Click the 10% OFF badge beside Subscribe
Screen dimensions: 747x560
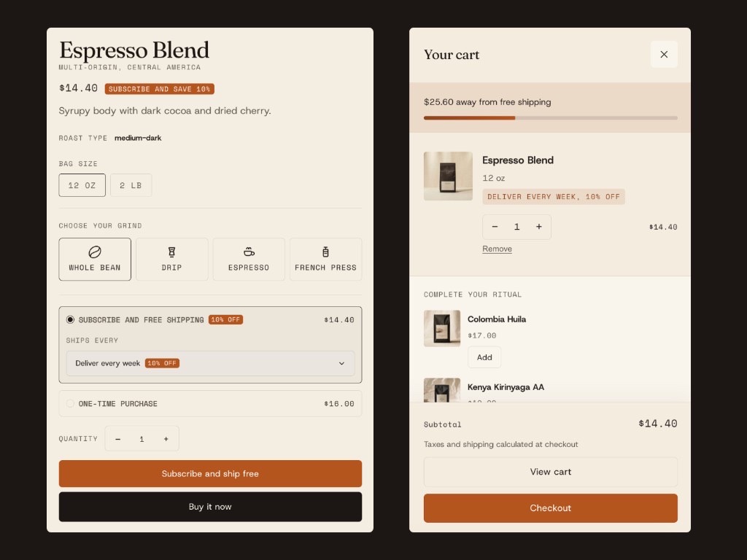click(x=226, y=319)
